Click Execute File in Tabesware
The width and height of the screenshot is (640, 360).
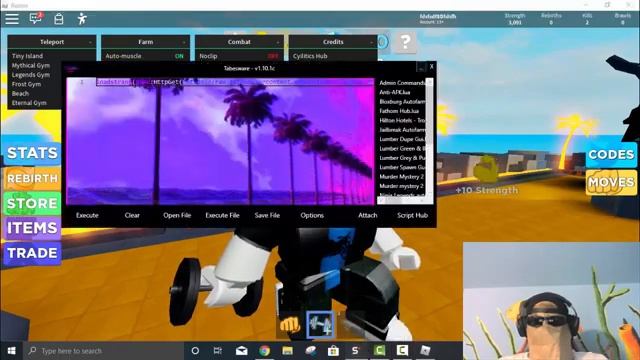point(222,215)
